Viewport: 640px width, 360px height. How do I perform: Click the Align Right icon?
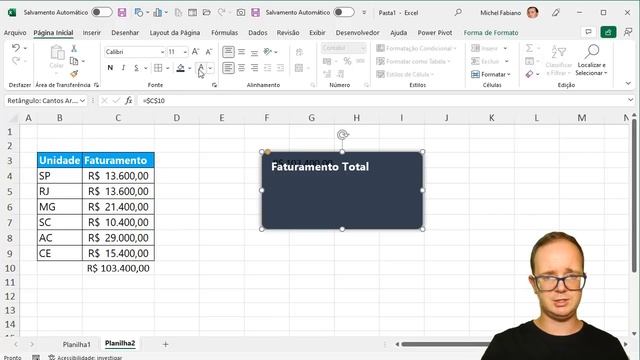point(254,68)
